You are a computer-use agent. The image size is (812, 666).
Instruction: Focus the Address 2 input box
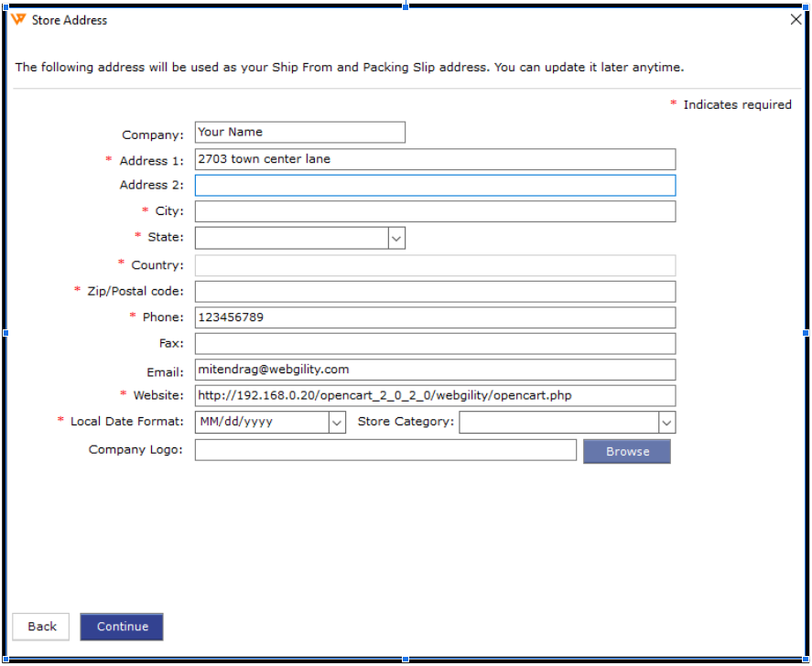(x=435, y=186)
